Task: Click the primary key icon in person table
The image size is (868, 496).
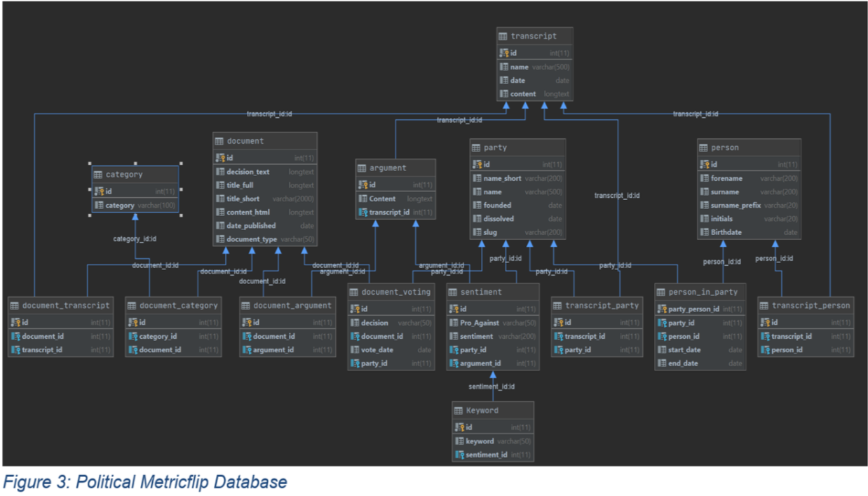Action: point(705,165)
